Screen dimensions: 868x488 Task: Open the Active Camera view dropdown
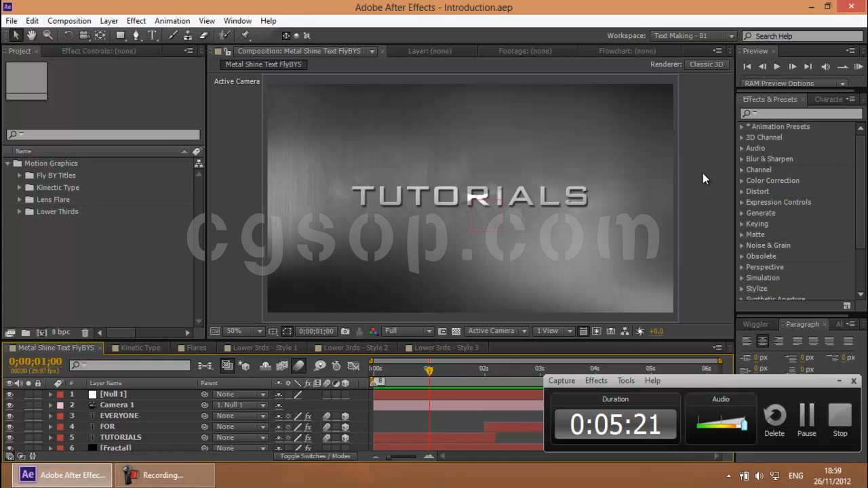[x=497, y=331]
